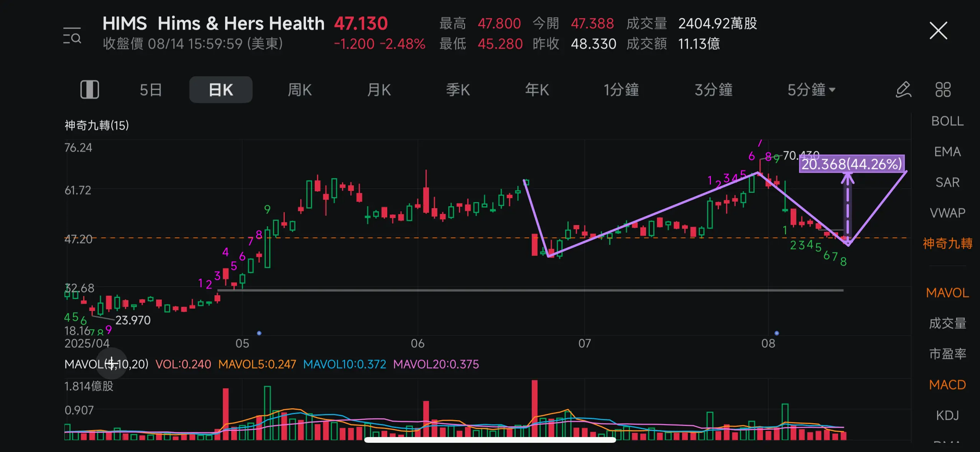980x452 pixels.
Task: Click the 70.430 high price marker
Action: coord(801,156)
